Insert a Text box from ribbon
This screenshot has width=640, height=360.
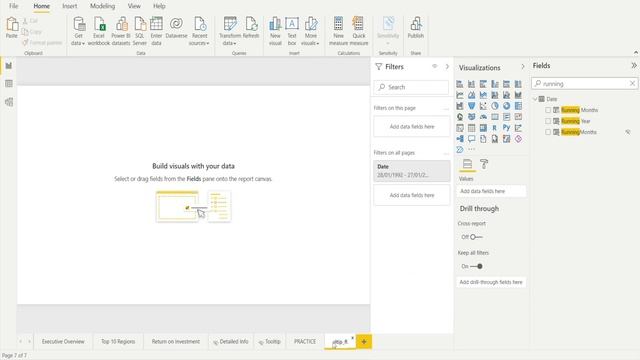[x=292, y=31]
